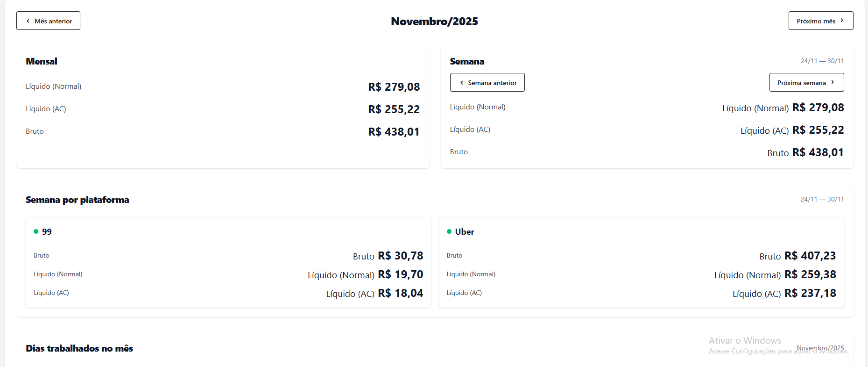Viewport: 868px width, 367px height.
Task: Click the right chevron in Próximo mês
Action: pyautogui.click(x=842, y=21)
